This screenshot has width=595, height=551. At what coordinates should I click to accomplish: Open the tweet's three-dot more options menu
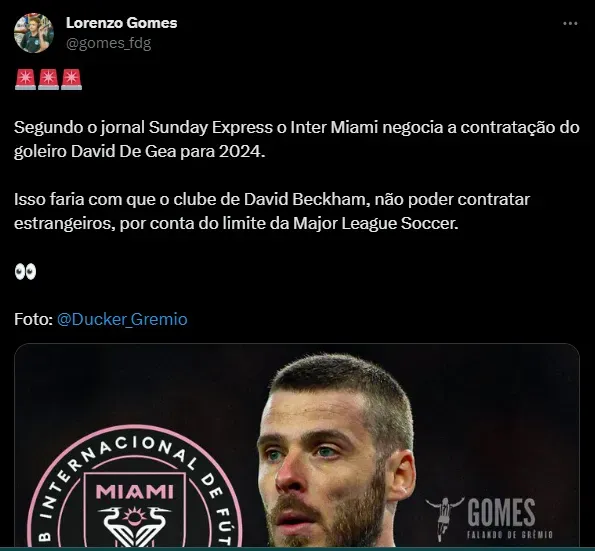[x=570, y=24]
